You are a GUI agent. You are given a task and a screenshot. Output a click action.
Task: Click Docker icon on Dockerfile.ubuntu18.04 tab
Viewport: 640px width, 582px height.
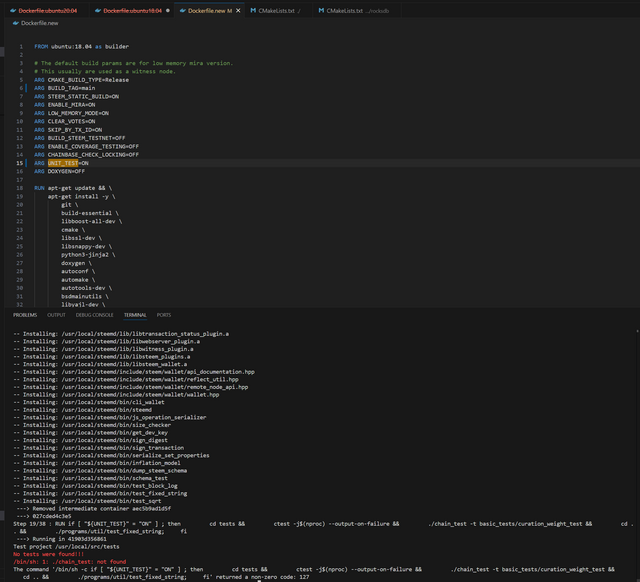[x=98, y=11]
